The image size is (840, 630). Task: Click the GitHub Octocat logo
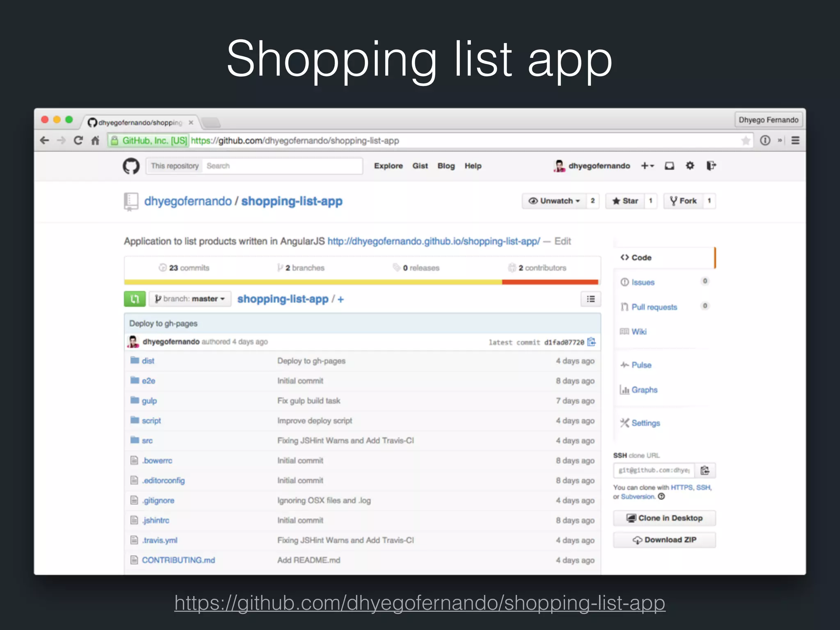[x=131, y=166]
